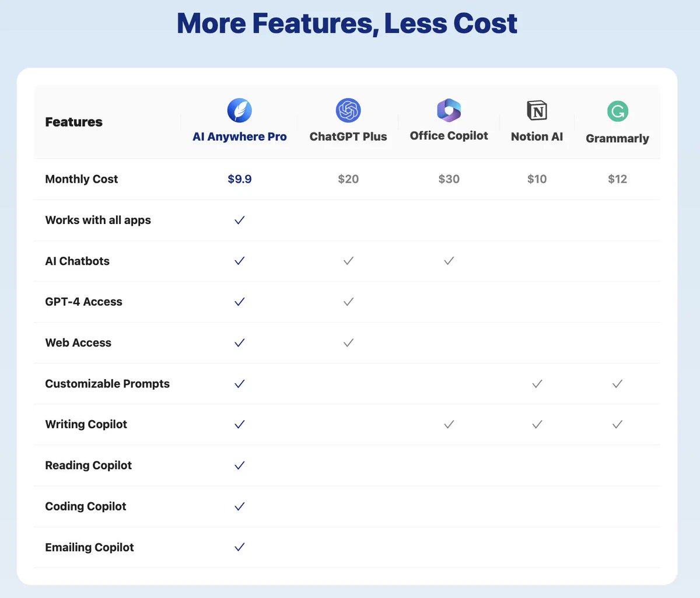This screenshot has width=700, height=598.
Task: Click the Reading Copilot row label
Action: pos(89,466)
